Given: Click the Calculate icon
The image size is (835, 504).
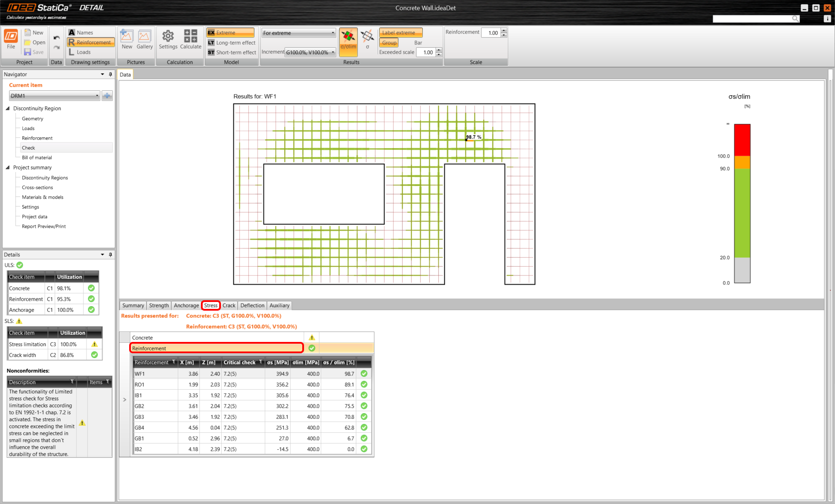Looking at the screenshot, I should tap(190, 39).
